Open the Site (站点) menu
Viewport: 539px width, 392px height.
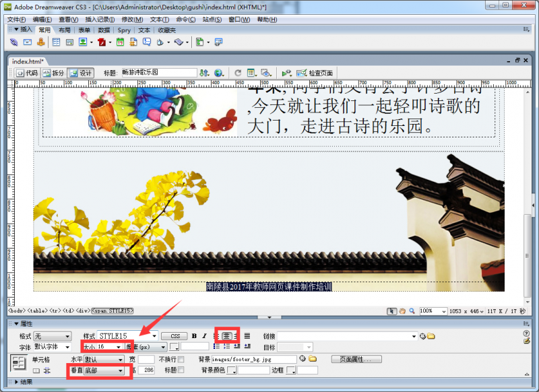pos(212,20)
